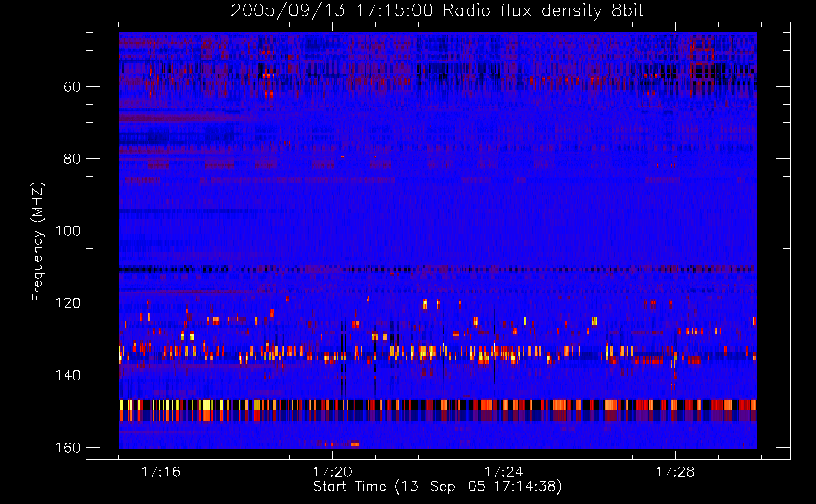Click the 17:28 time tick label

[x=675, y=472]
